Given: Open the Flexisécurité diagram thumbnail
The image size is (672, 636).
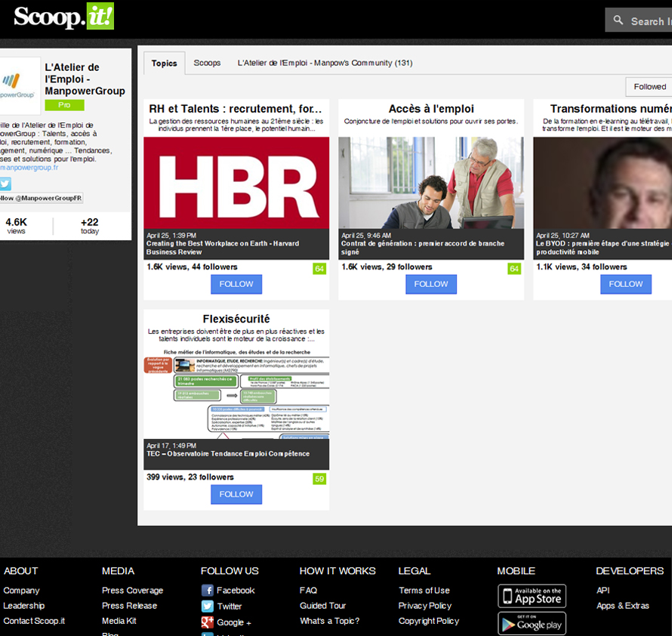Looking at the screenshot, I should point(236,394).
